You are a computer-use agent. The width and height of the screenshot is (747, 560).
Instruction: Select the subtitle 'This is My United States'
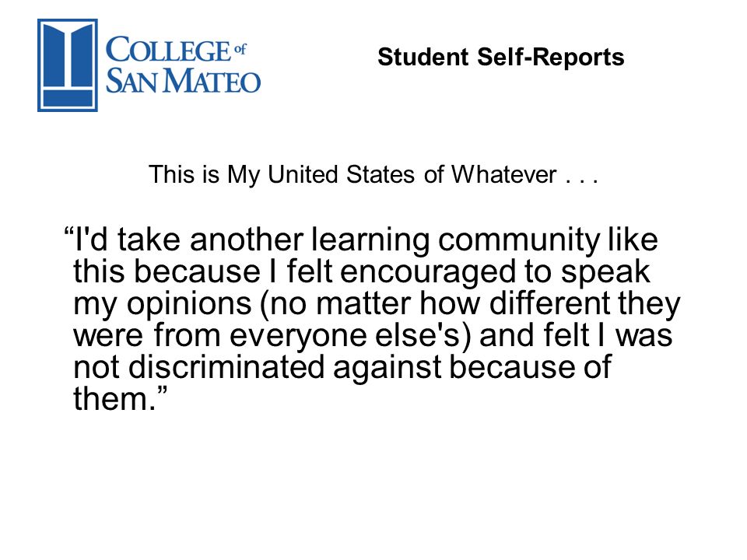pyautogui.click(x=282, y=174)
